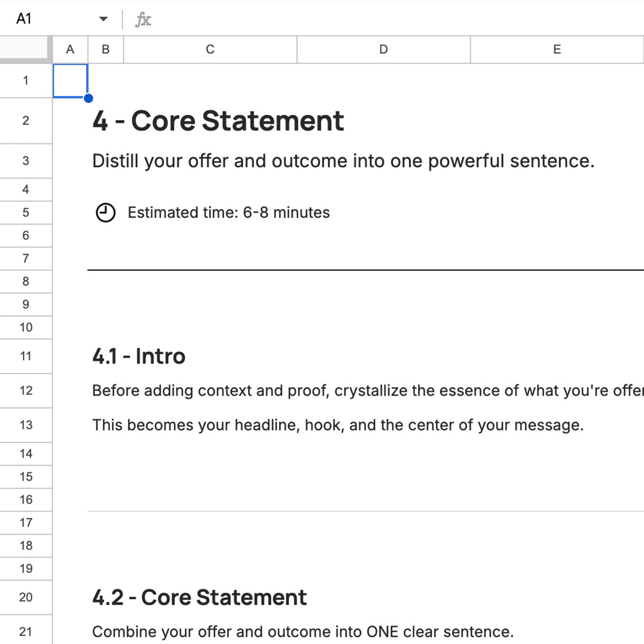The image size is (644, 644).
Task: Select column E by its header
Action: pos(557,49)
